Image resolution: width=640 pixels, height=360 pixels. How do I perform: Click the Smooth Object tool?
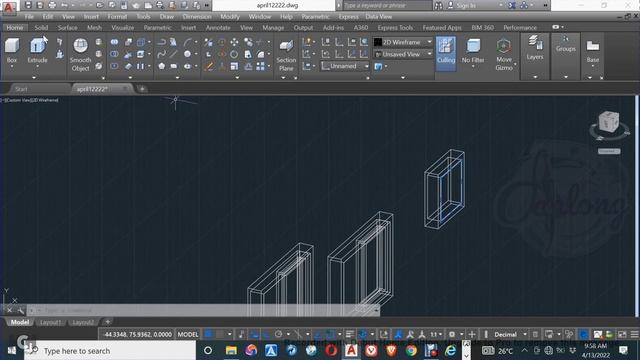pyautogui.click(x=80, y=54)
